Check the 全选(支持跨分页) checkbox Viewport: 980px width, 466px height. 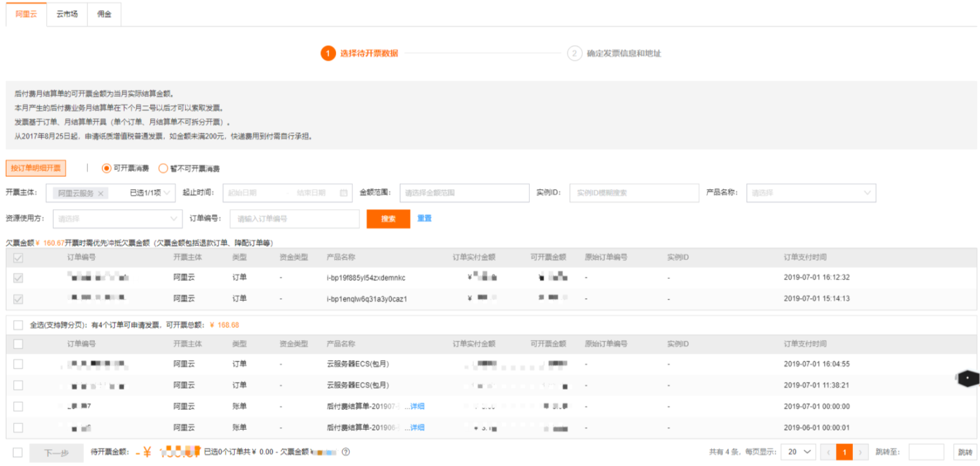coord(18,325)
